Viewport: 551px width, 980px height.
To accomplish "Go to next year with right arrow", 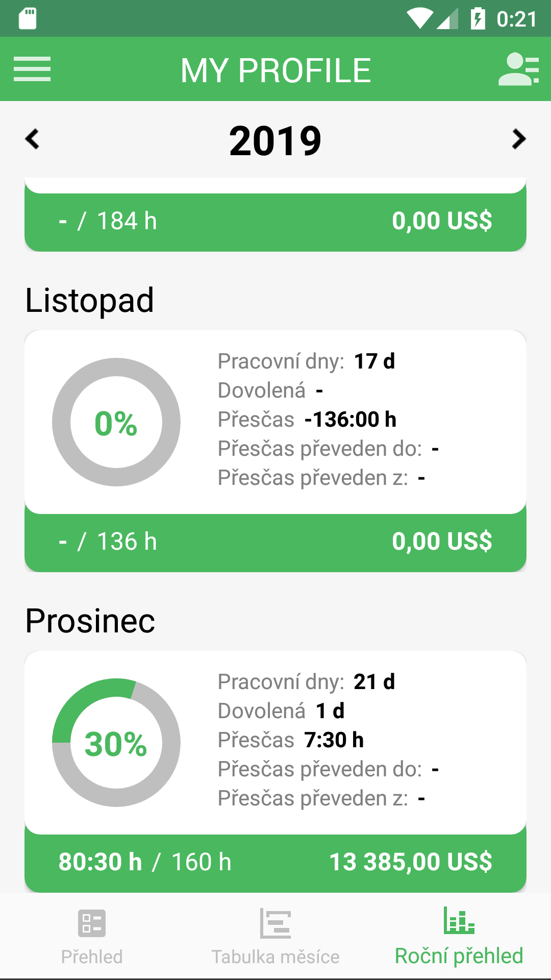I will 518,139.
